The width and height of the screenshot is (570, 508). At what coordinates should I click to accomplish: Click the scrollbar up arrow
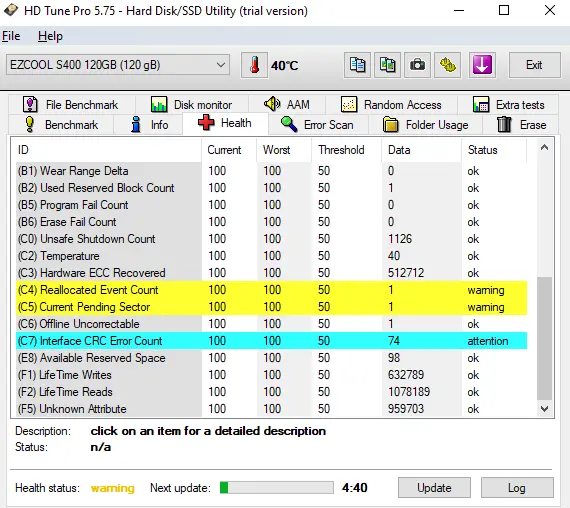544,148
